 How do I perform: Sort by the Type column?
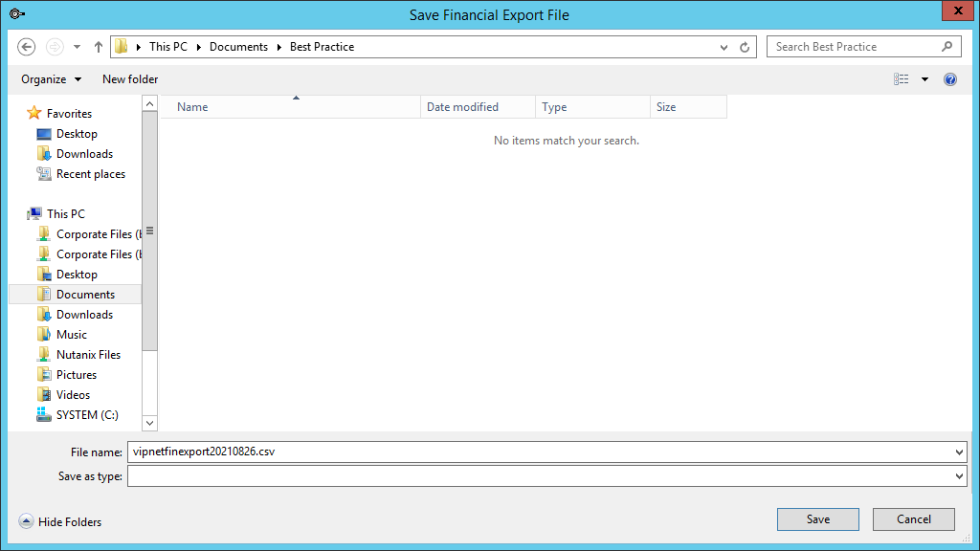click(593, 107)
